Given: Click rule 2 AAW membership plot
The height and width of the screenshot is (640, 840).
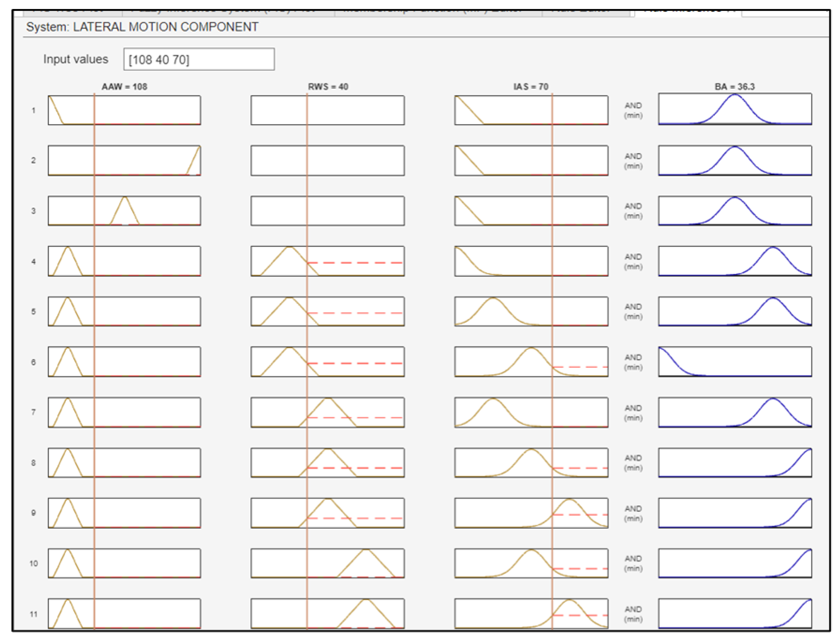Looking at the screenshot, I should tap(124, 160).
